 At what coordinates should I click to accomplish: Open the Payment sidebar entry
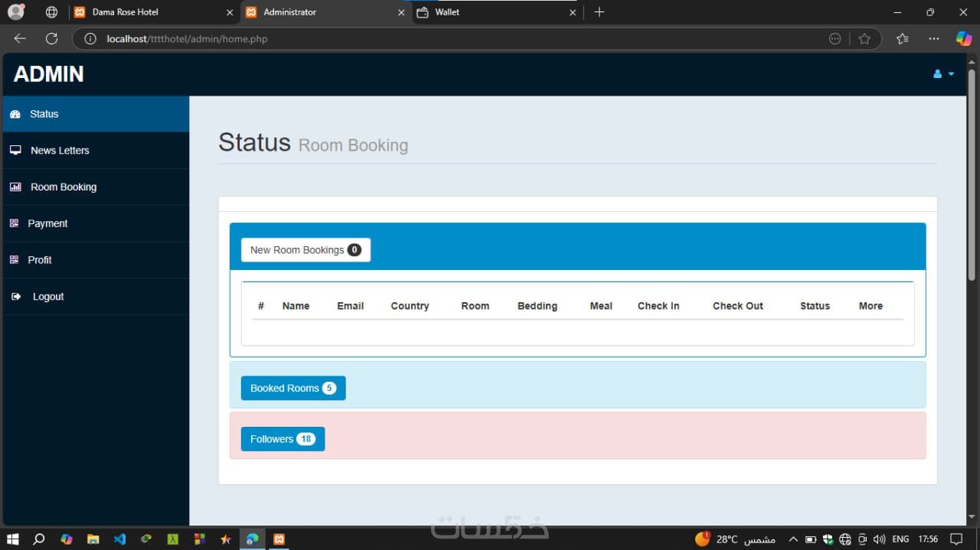click(96, 223)
